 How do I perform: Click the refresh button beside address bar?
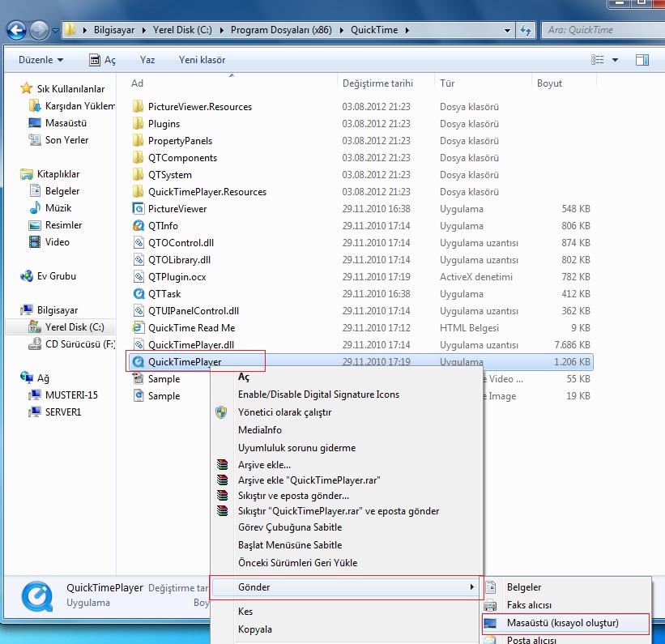pos(526,30)
